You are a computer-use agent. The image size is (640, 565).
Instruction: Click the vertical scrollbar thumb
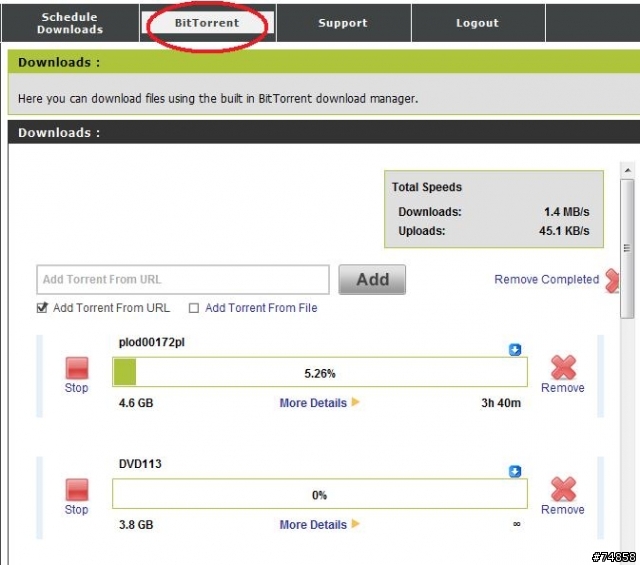(627, 249)
